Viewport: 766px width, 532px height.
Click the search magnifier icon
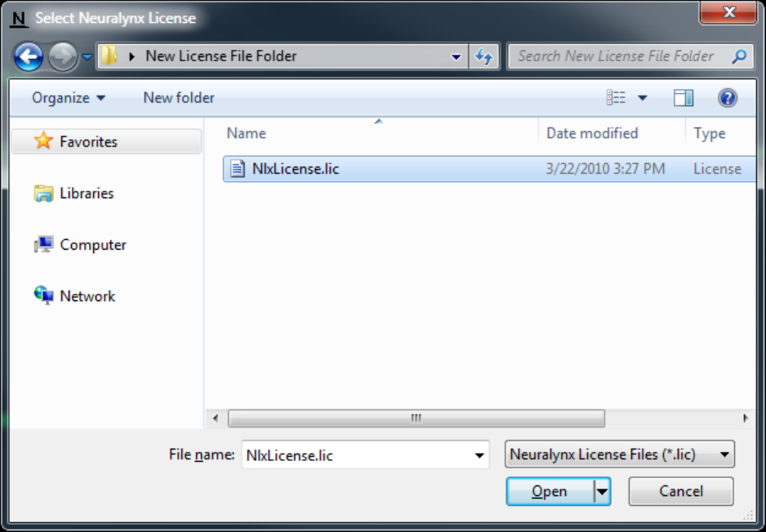tap(739, 56)
